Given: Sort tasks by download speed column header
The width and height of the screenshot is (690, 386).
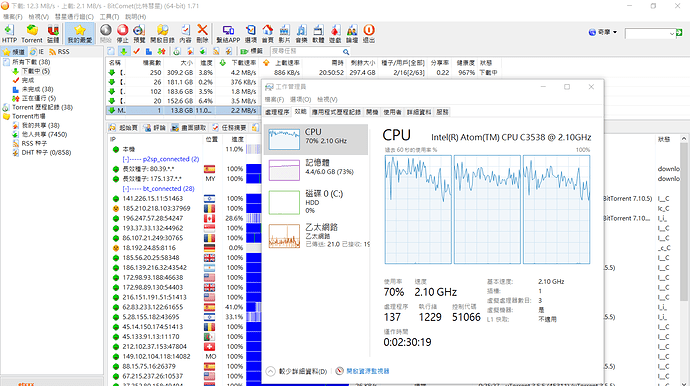Looking at the screenshot, I should pyautogui.click(x=244, y=62).
